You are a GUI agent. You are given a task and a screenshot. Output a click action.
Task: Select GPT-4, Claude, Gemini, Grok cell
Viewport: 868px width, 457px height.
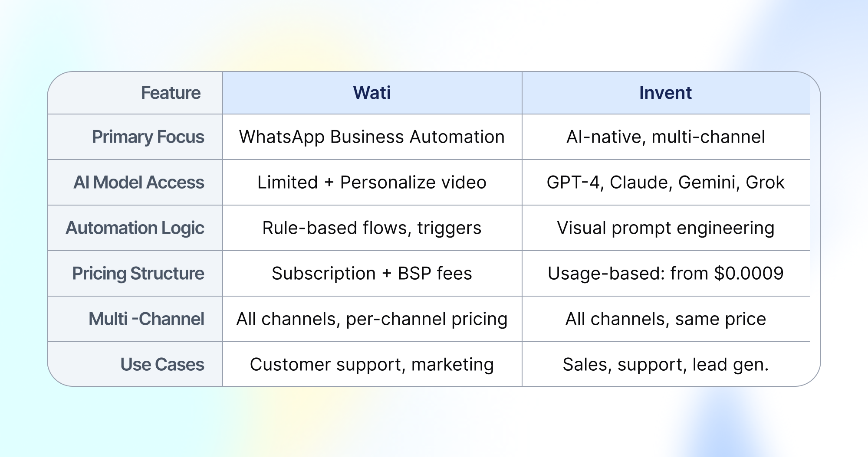point(666,183)
